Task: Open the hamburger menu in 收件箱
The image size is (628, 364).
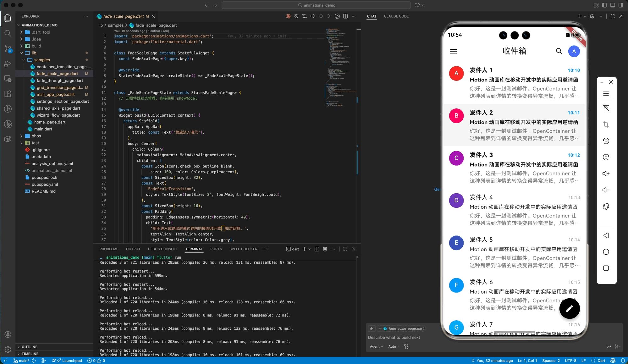Action: pos(453,51)
